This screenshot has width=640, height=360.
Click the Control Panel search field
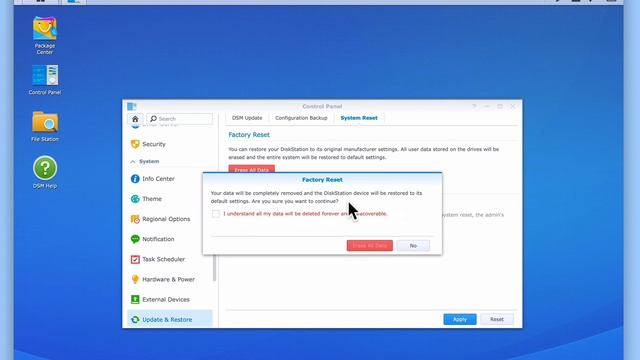[180, 119]
